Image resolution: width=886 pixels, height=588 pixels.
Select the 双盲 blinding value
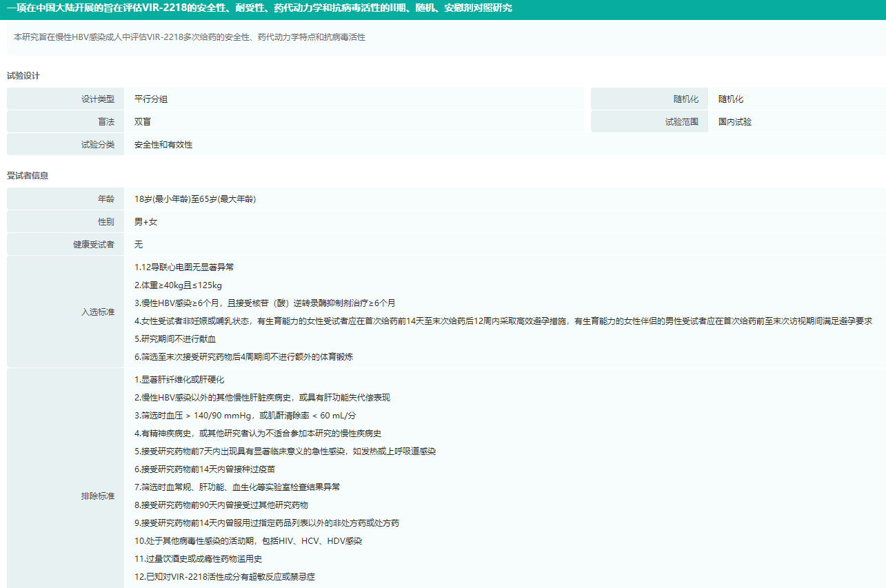coord(143,122)
